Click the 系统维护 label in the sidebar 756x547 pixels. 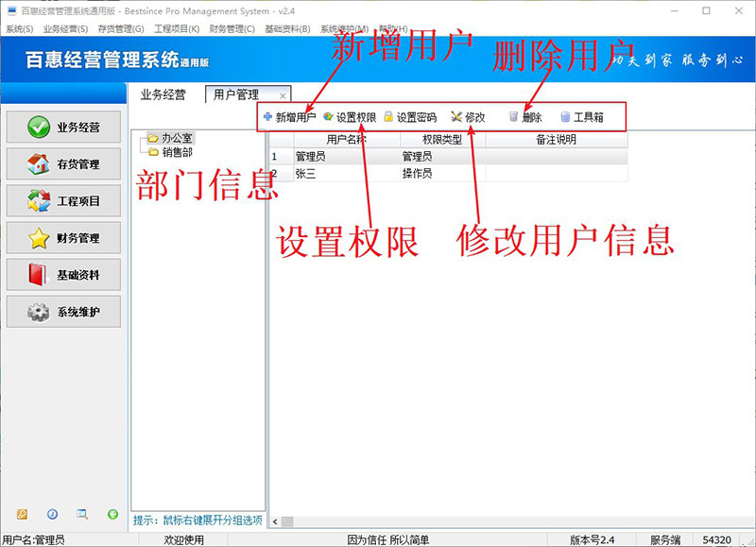[x=78, y=312]
